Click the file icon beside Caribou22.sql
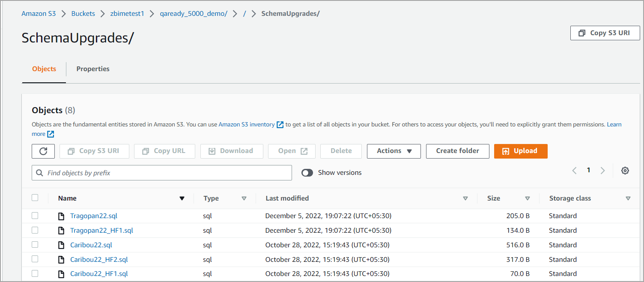Image resolution: width=644 pixels, height=282 pixels. tap(61, 245)
